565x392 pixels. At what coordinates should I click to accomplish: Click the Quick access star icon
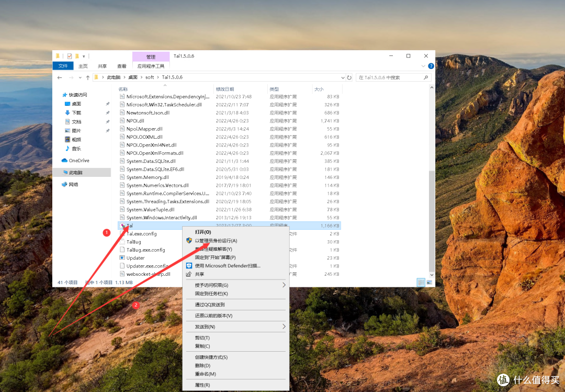coord(65,95)
